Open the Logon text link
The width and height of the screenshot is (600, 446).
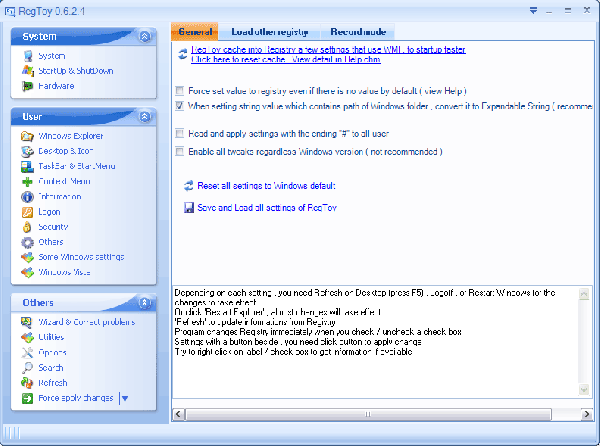pos(49,212)
